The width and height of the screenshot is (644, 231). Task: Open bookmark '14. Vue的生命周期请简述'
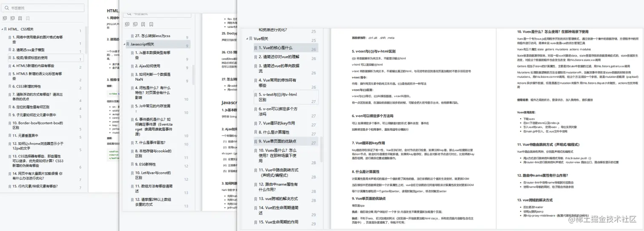pyautogui.click(x=279, y=210)
